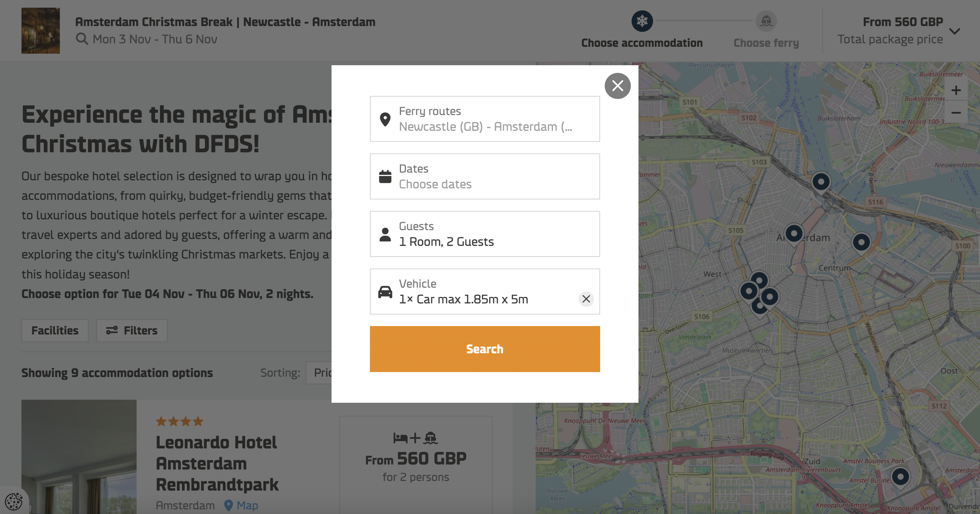Click the Amsterdam Christmas Break thumbnail

point(41,31)
